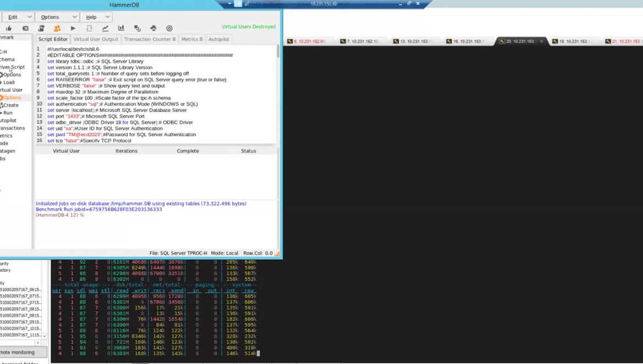Select Virtual User in the benchmark tree
Image resolution: width=643 pixels, height=364 pixels.
coord(11,89)
